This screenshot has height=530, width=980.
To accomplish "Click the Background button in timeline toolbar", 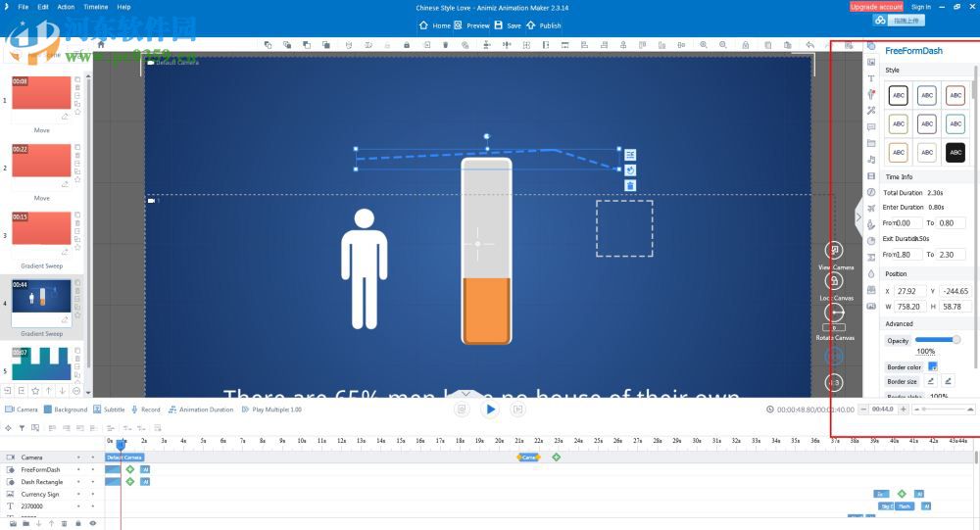I will tap(66, 410).
